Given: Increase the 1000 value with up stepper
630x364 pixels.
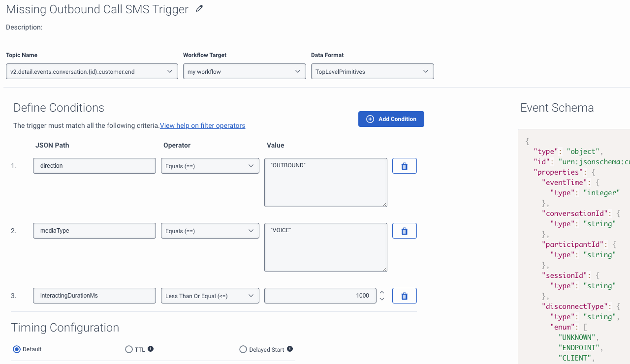Looking at the screenshot, I should [382, 292].
